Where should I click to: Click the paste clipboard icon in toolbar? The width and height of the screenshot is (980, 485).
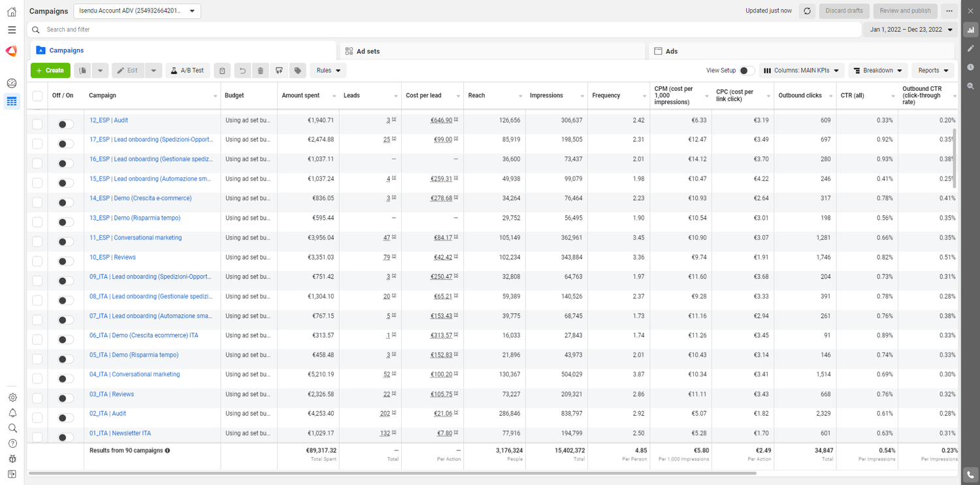coord(222,71)
